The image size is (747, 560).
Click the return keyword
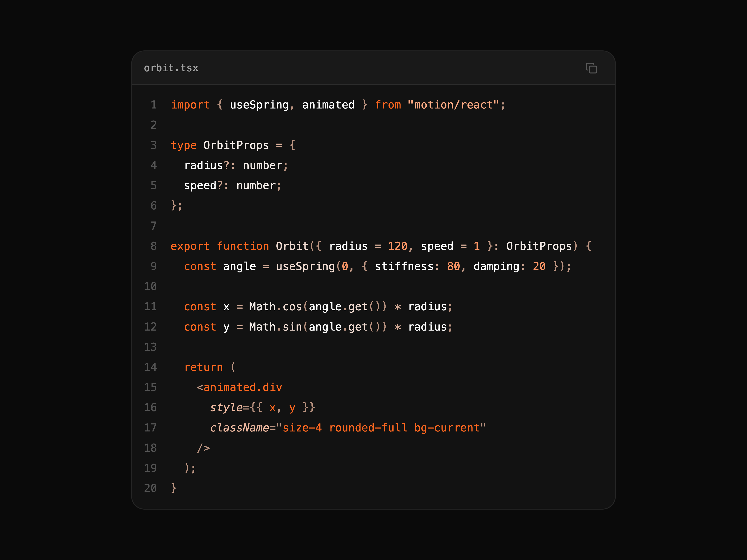tap(204, 367)
